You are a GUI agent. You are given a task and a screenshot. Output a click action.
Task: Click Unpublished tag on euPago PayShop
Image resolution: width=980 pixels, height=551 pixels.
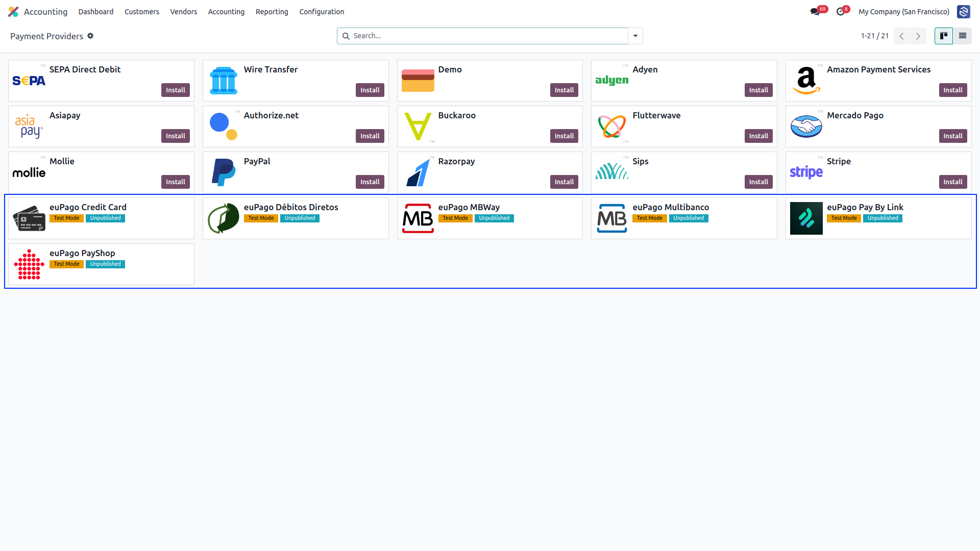[106, 264]
